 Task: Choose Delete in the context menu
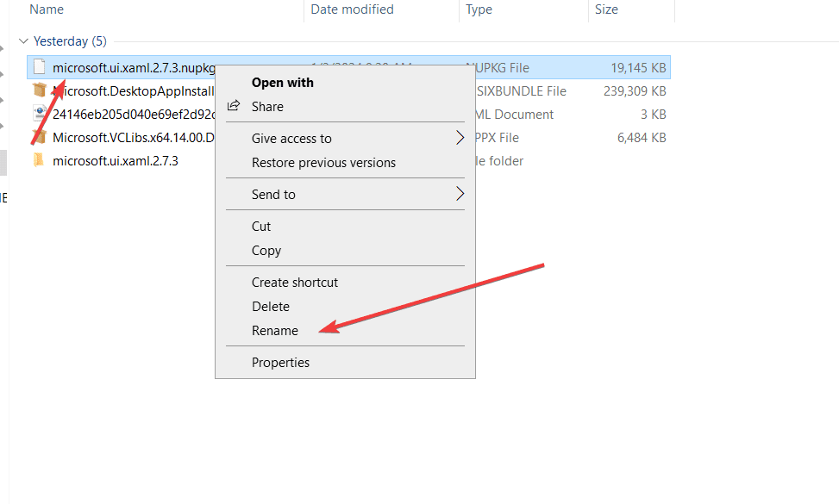coord(270,306)
